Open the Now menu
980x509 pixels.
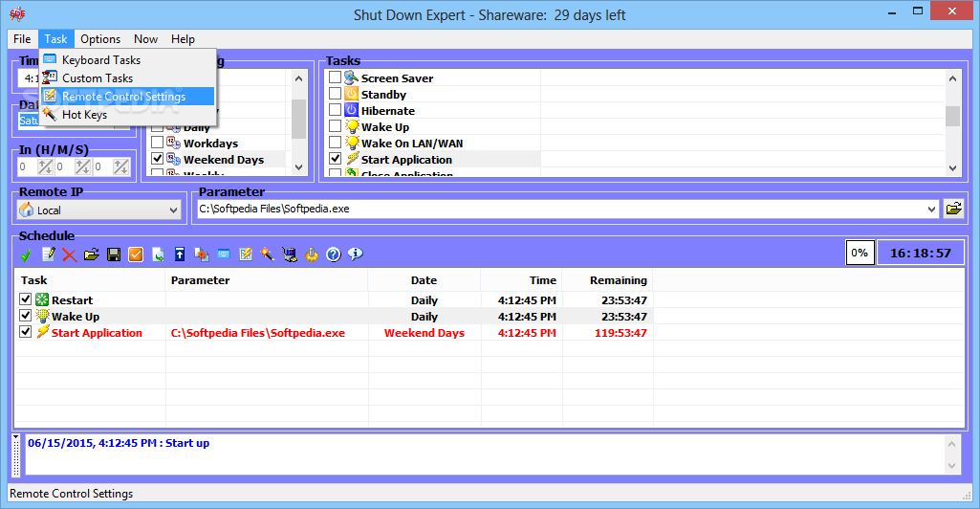[x=145, y=39]
